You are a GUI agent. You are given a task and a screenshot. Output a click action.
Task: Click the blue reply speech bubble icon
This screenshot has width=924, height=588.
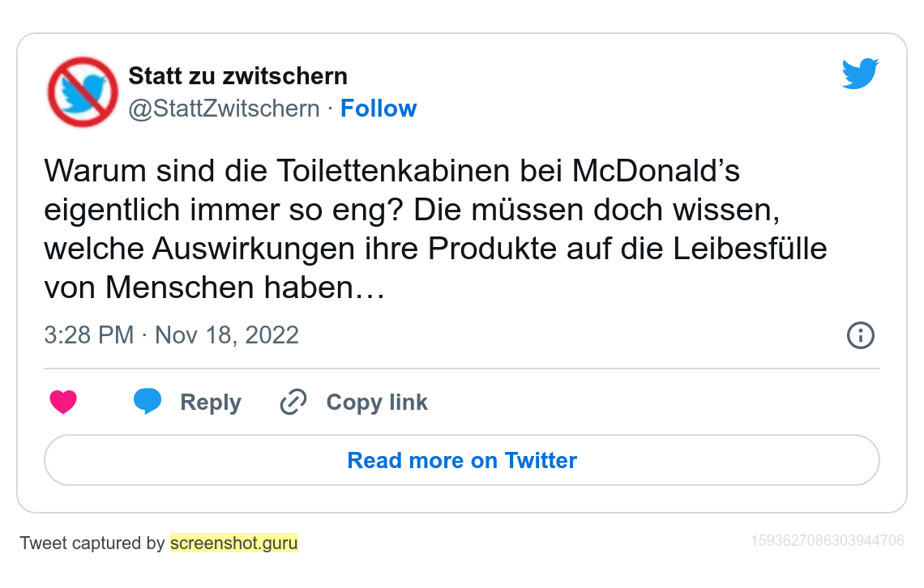tap(148, 402)
